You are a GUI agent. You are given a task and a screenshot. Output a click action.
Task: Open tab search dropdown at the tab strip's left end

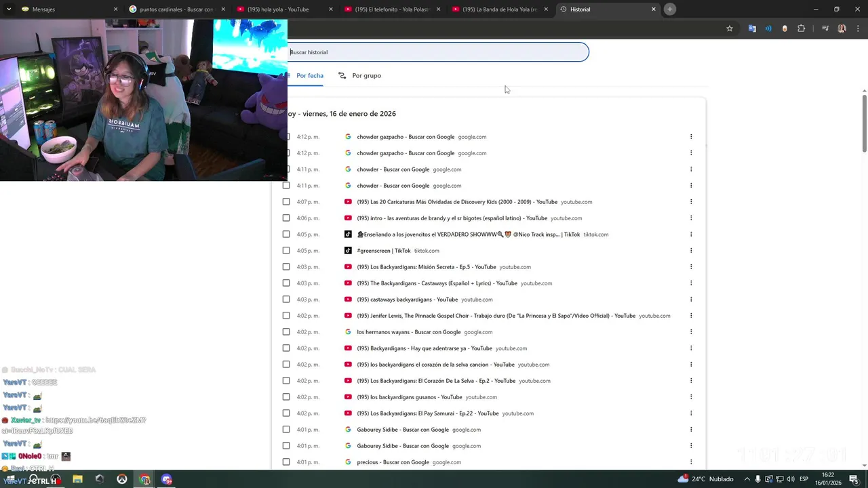[x=9, y=9]
